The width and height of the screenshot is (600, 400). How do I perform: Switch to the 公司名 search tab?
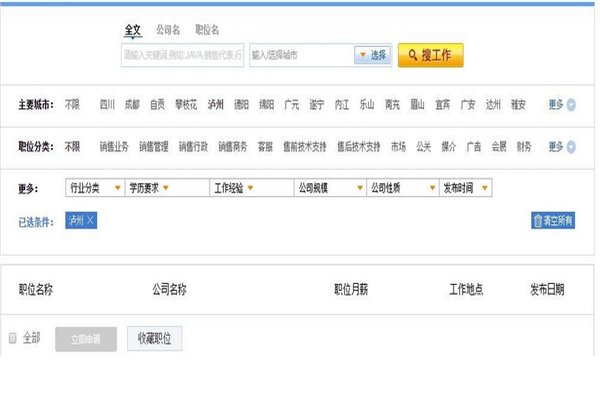click(168, 31)
